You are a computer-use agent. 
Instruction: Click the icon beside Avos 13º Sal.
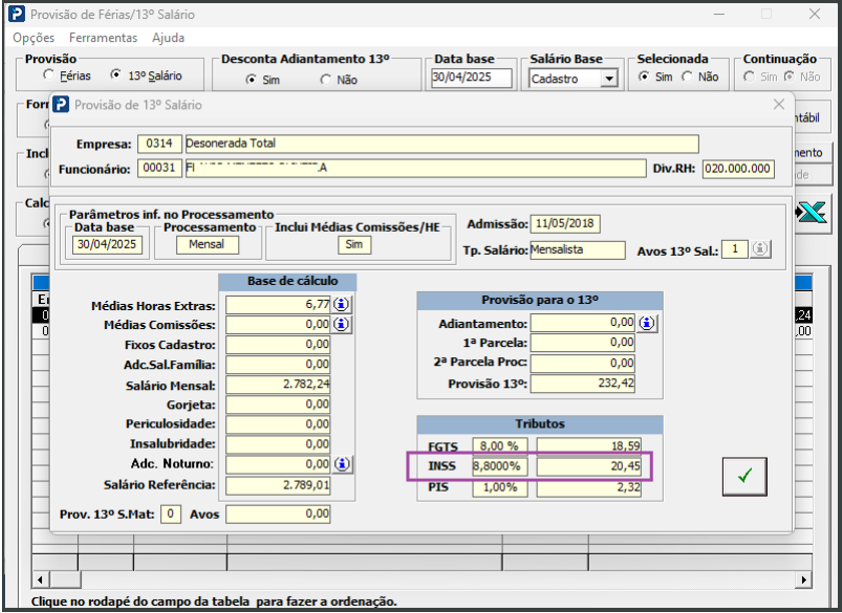(x=761, y=250)
